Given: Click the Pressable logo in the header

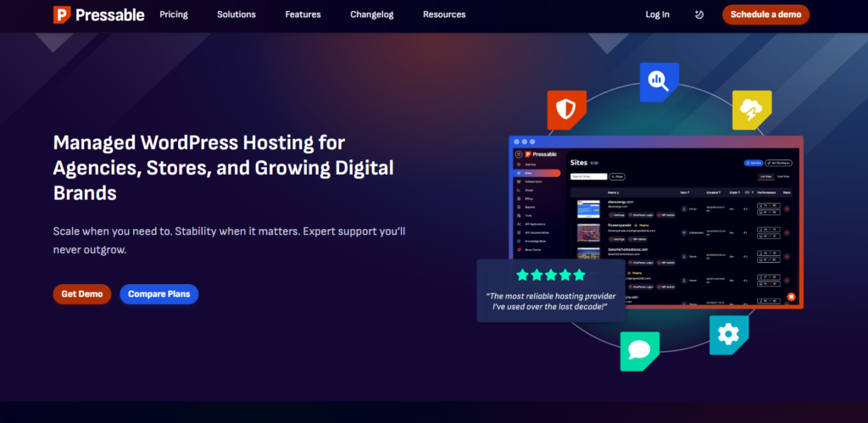Looking at the screenshot, I should tap(98, 15).
